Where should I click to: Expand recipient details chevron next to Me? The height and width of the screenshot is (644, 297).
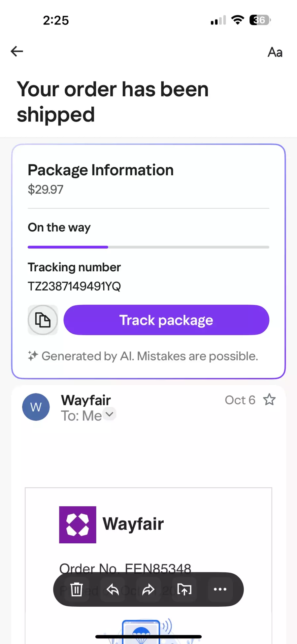click(110, 414)
